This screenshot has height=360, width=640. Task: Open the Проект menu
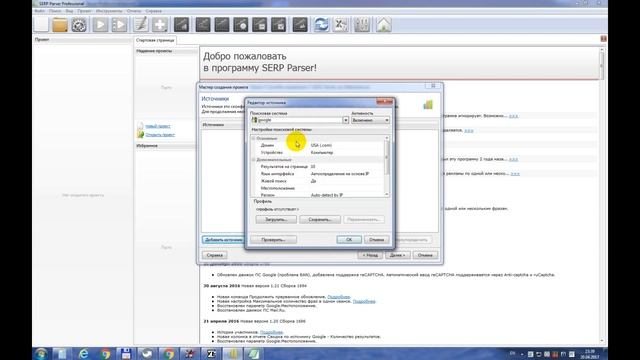click(x=84, y=11)
